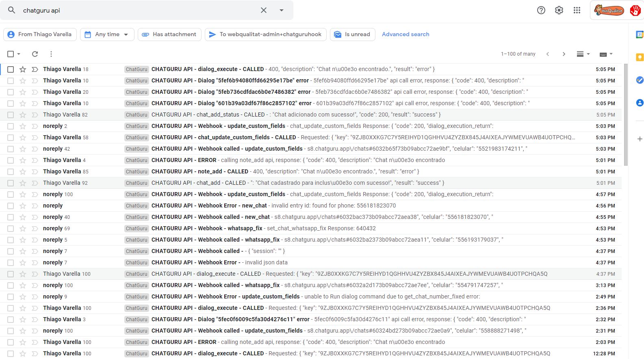The height and width of the screenshot is (359, 644).
Task: Star the dialog_execute CALLED 5:05 PM email
Action: point(23,69)
